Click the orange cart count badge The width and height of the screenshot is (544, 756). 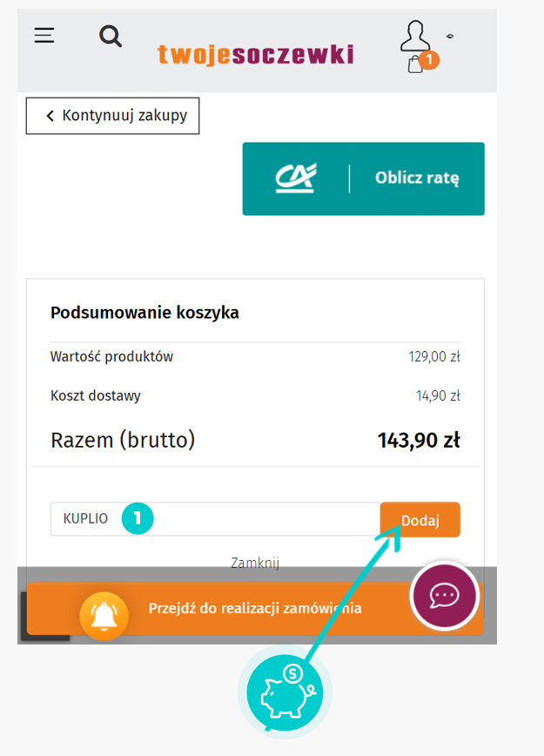tap(429, 60)
